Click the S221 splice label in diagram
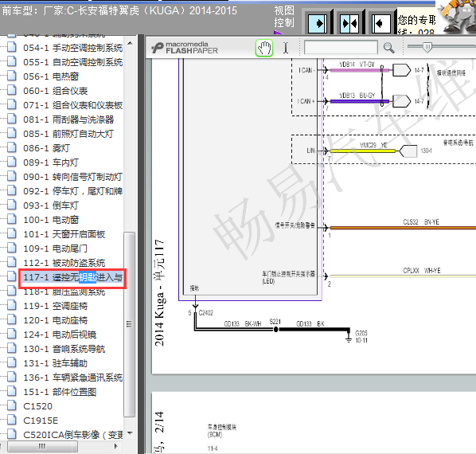 [x=275, y=322]
